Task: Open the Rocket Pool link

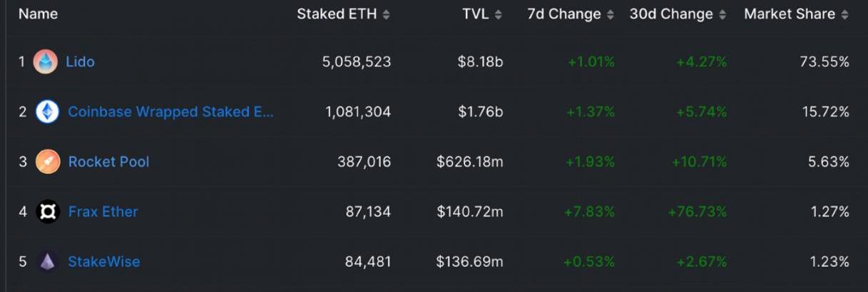Action: (x=108, y=162)
